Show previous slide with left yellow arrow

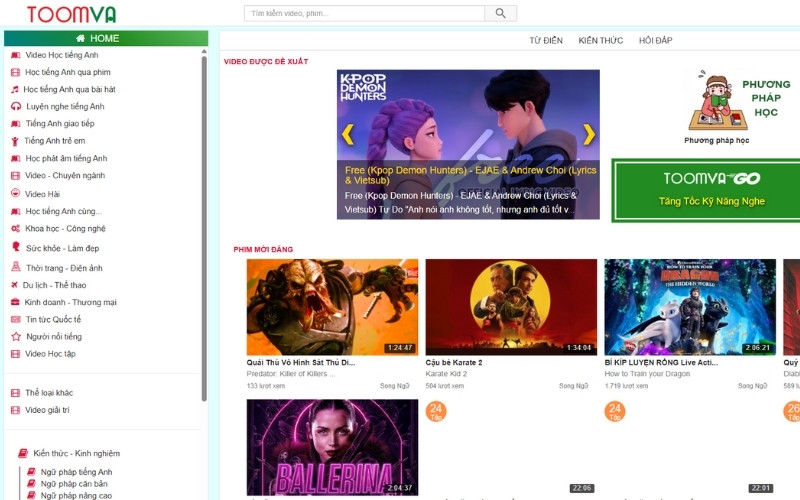[348, 134]
